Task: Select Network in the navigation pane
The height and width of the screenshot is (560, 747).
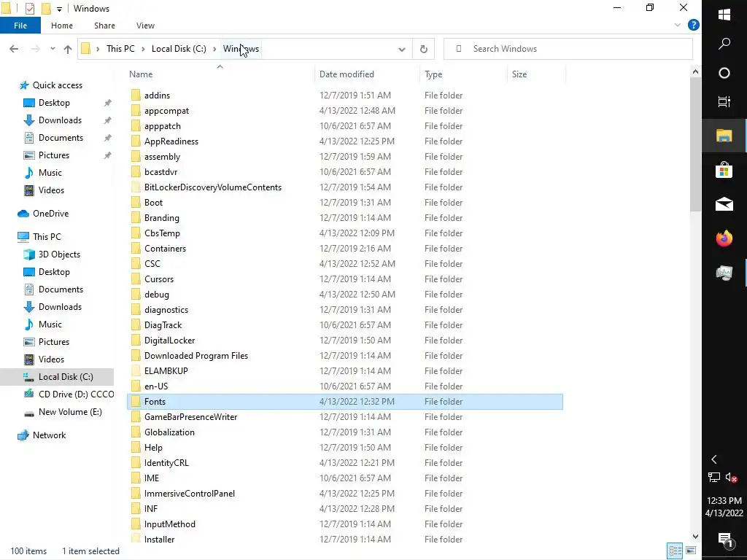Action: pyautogui.click(x=49, y=435)
